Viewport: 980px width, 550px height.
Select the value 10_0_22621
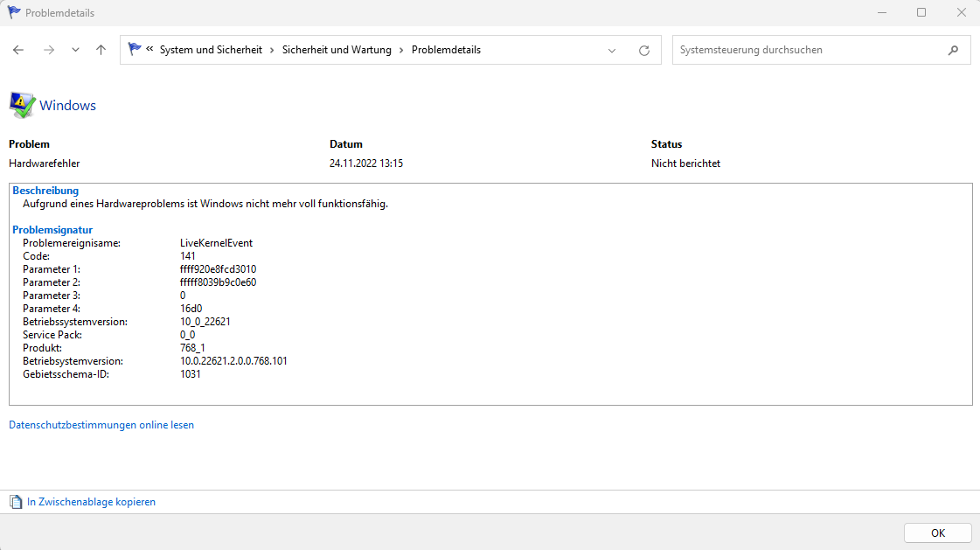pos(205,322)
